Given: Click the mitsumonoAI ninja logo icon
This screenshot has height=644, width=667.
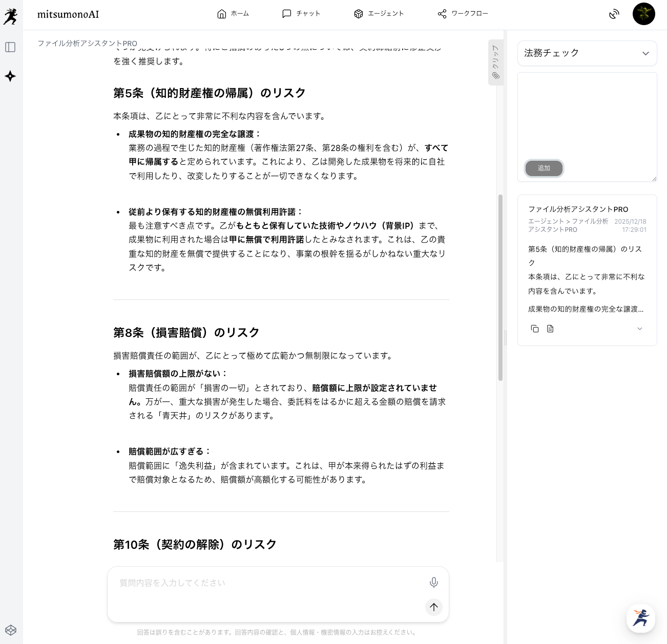Looking at the screenshot, I should (10, 16).
